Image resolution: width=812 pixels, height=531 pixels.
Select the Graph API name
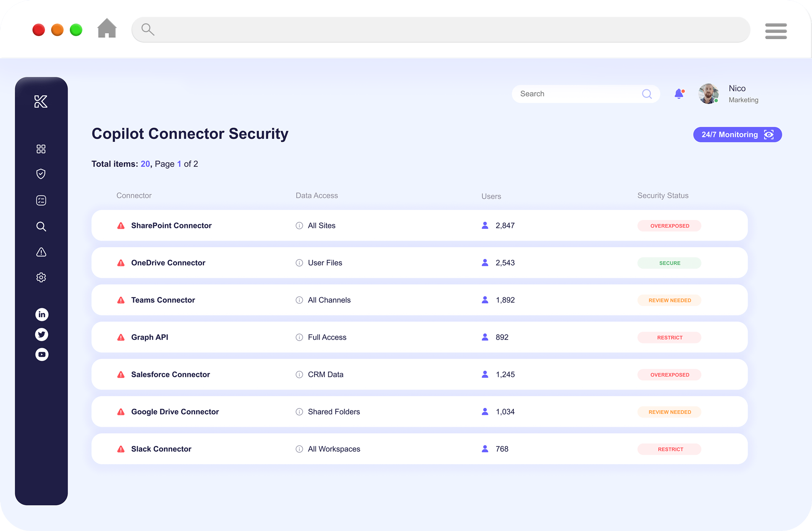(150, 337)
